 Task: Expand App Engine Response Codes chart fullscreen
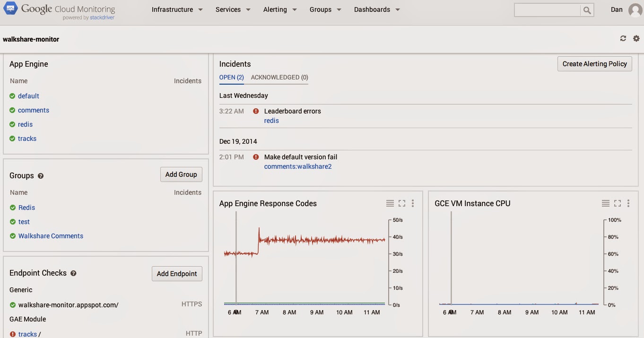402,203
